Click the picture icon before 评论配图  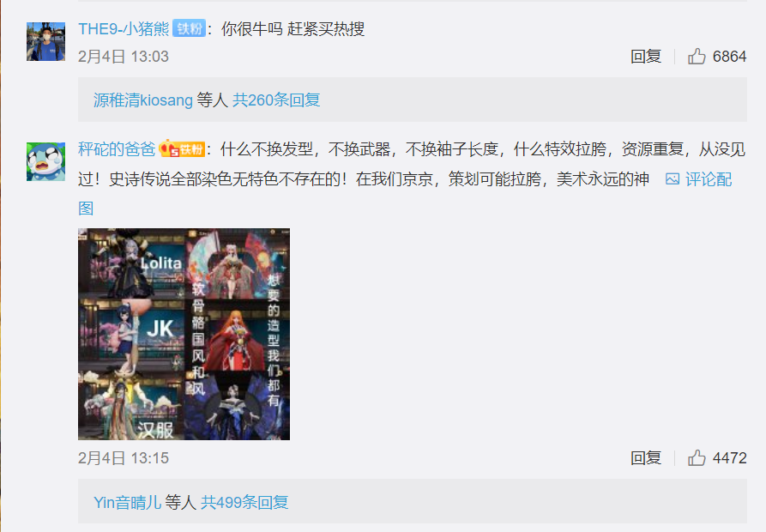point(673,179)
